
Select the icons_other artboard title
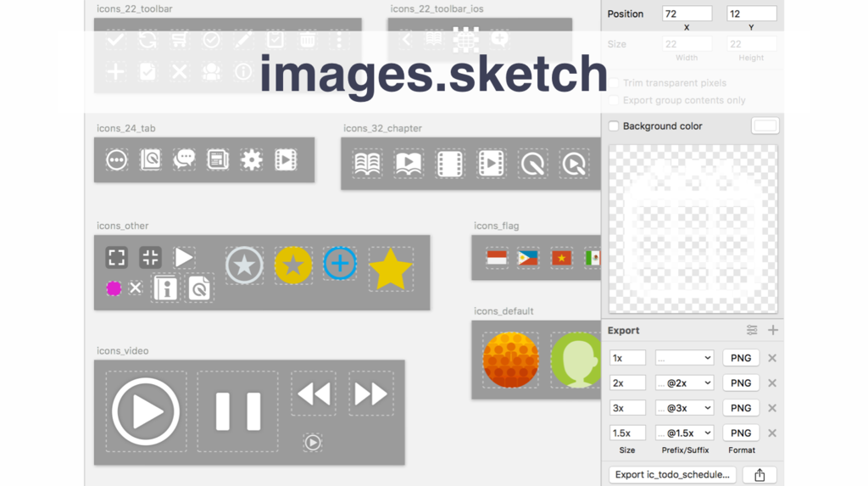(122, 226)
